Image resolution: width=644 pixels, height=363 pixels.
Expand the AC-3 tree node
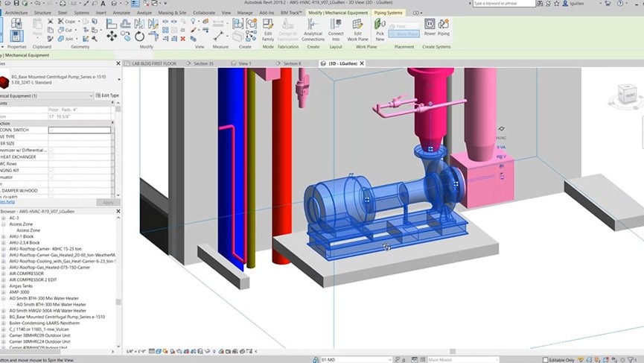[x=4, y=218]
